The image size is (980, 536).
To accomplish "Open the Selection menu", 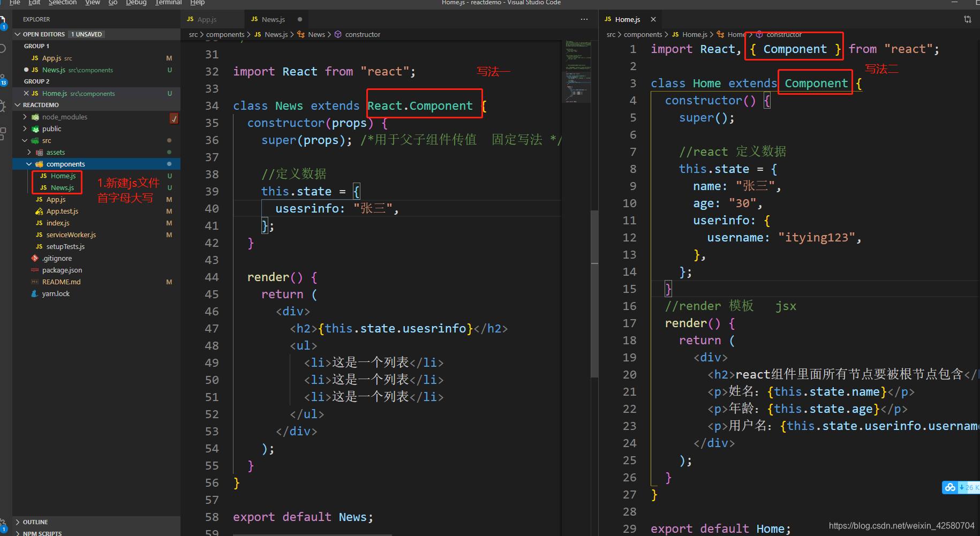I will point(63,3).
